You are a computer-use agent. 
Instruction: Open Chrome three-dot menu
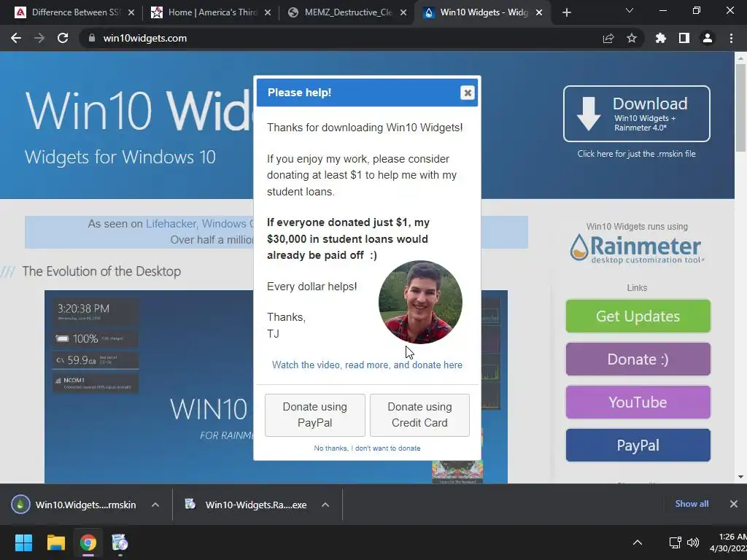pos(731,38)
